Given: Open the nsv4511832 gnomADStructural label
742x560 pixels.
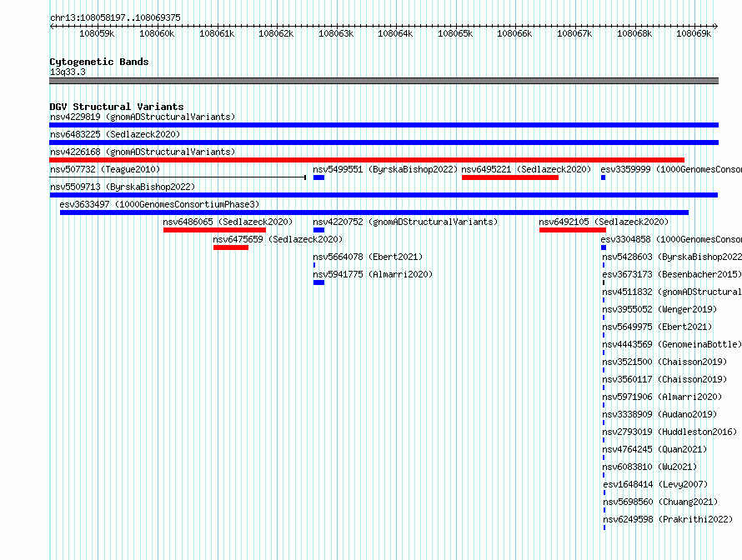Looking at the screenshot, I should [672, 292].
